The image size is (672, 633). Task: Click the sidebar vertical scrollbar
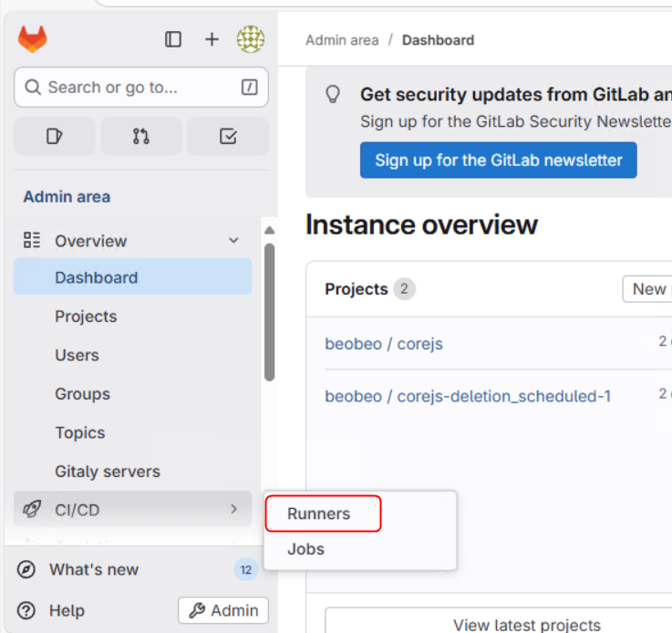click(x=269, y=310)
